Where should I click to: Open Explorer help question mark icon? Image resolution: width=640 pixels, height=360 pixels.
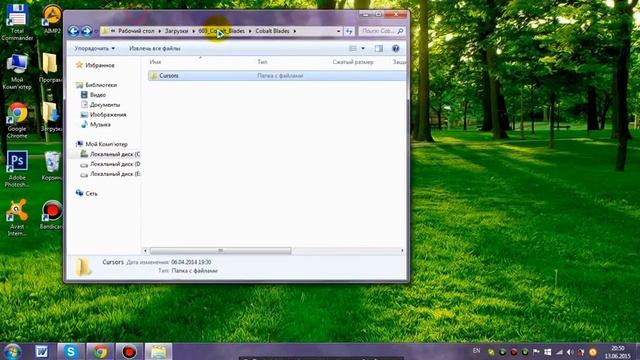point(396,49)
